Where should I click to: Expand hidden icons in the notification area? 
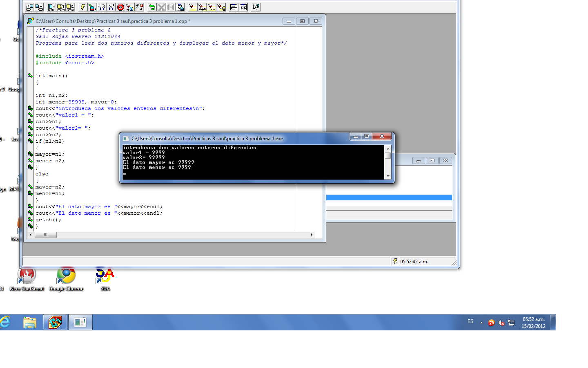coord(481,323)
